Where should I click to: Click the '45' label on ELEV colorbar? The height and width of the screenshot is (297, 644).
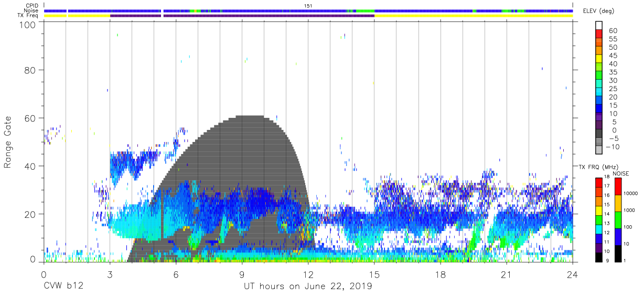coord(613,56)
